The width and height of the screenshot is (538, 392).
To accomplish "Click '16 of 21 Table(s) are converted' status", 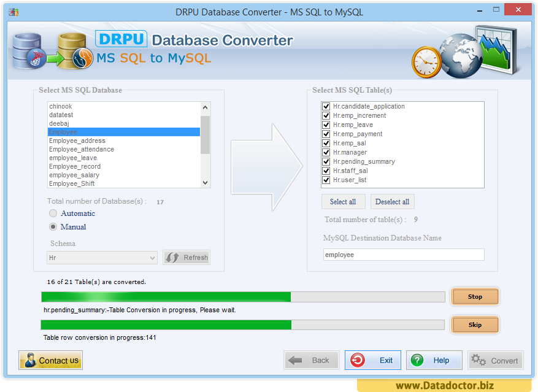I will click(x=96, y=282).
